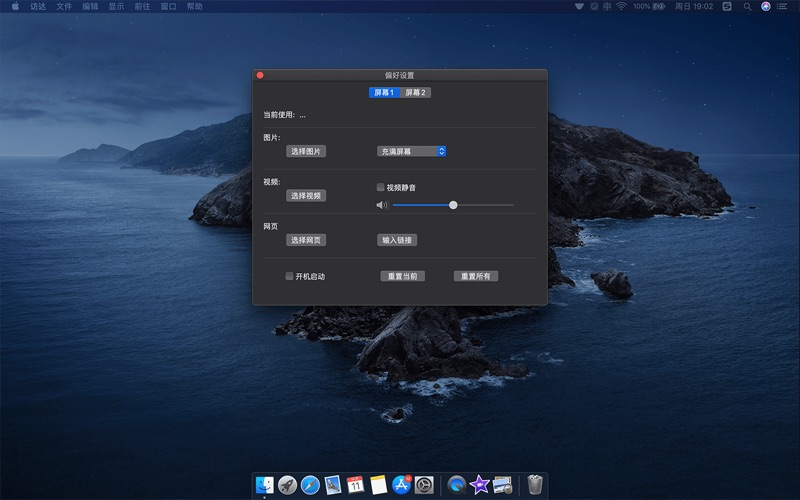Viewport: 800px width, 500px height.
Task: Open iMovie star icon in dock
Action: pos(480,485)
